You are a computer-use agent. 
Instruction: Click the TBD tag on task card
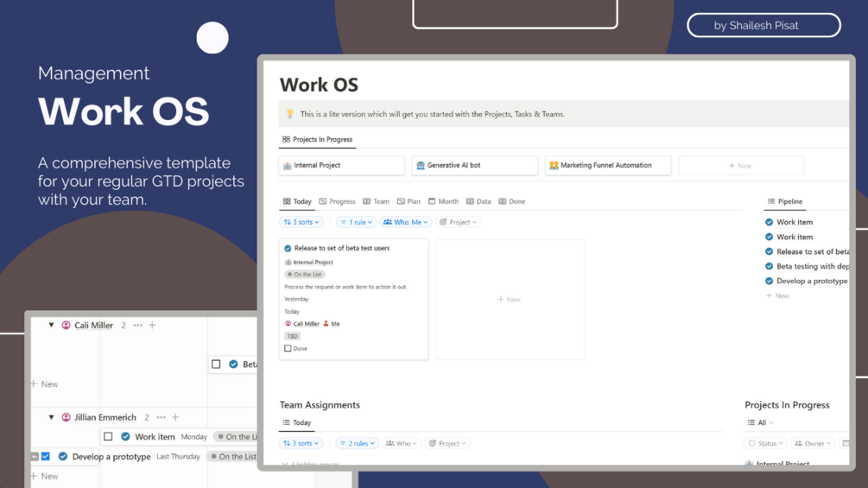coord(292,336)
